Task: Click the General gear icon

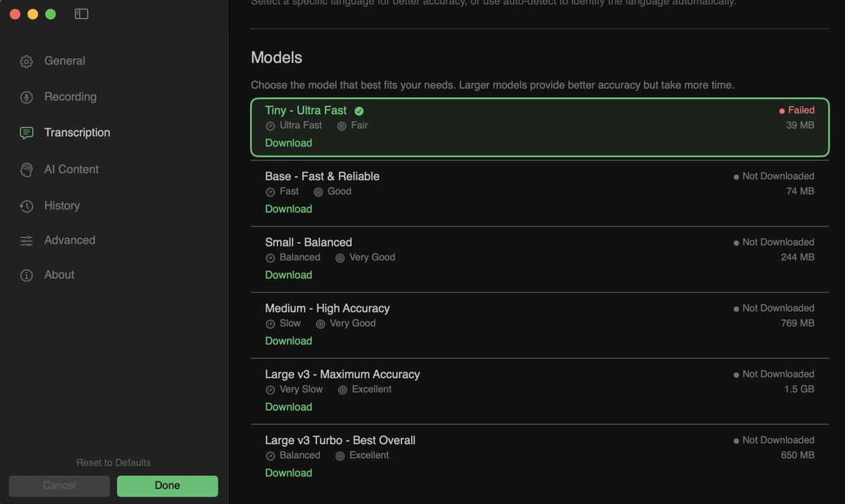Action: click(27, 61)
